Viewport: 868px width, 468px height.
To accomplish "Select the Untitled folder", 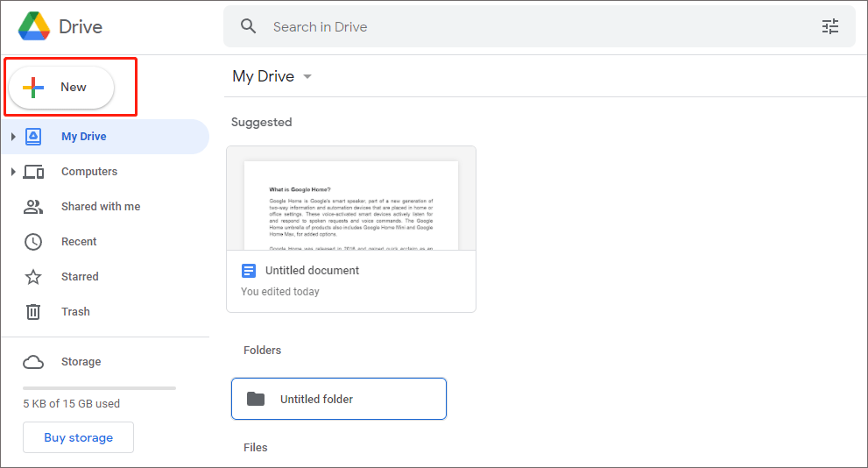I will coord(339,399).
